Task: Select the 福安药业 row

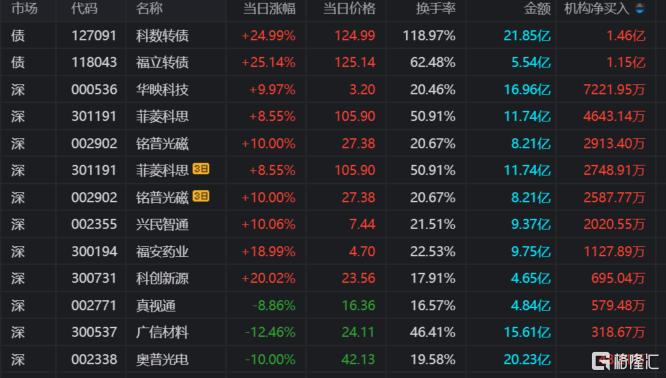Action: point(333,251)
